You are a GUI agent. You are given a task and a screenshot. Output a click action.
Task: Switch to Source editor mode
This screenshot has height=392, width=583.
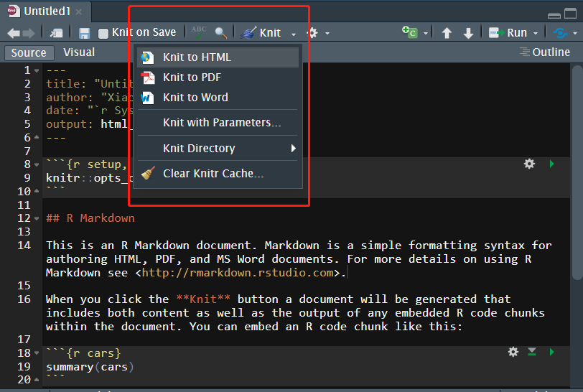[29, 53]
